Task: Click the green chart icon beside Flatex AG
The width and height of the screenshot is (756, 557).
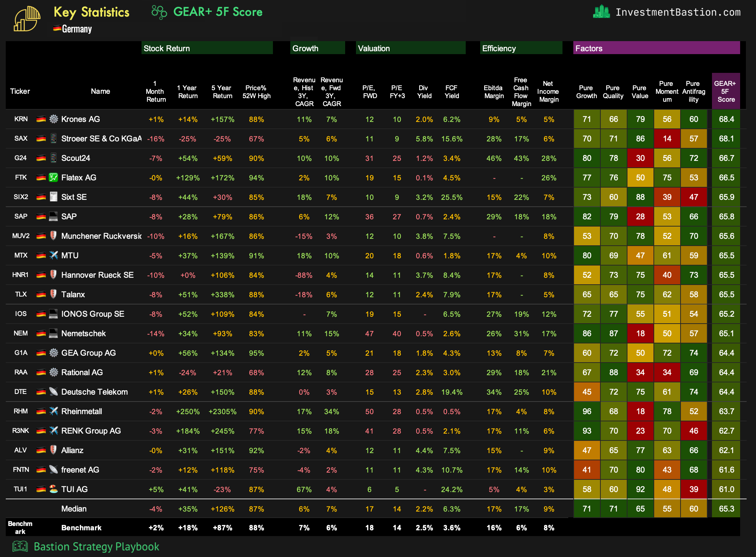Action: pyautogui.click(x=53, y=177)
